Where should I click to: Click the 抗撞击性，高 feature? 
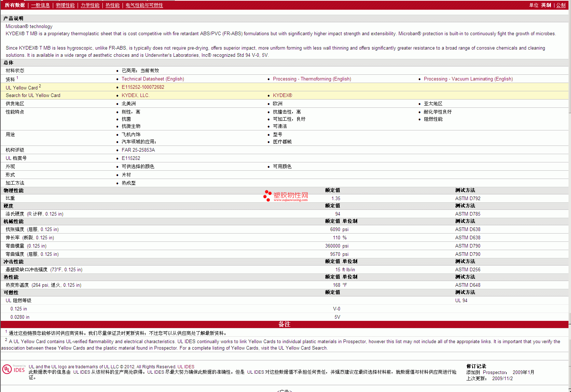pyautogui.click(x=287, y=112)
